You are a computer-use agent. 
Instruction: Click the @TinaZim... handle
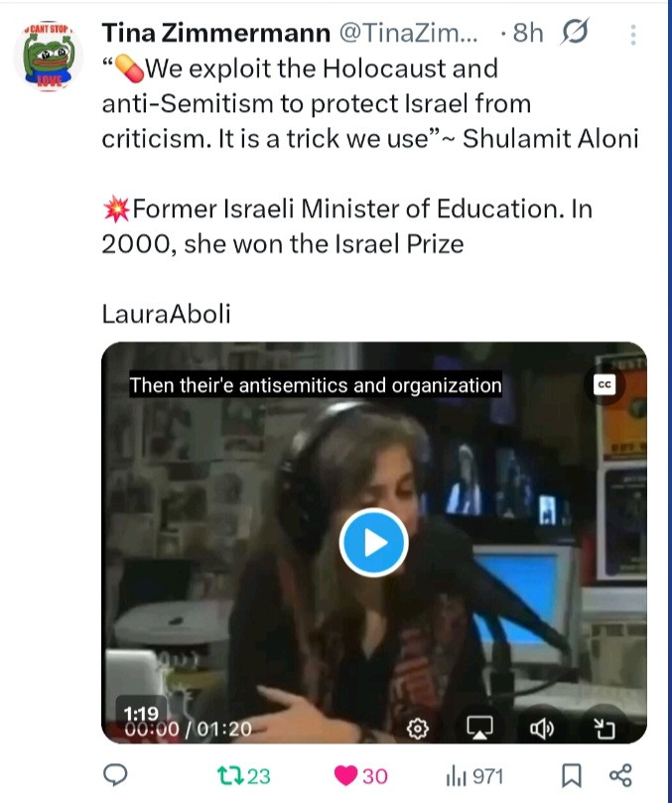tap(408, 33)
